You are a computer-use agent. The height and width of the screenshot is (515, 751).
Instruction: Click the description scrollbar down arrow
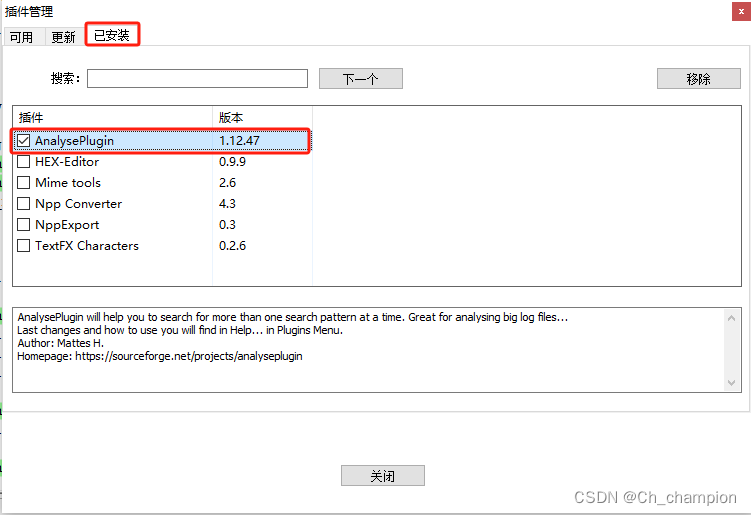pos(731,382)
